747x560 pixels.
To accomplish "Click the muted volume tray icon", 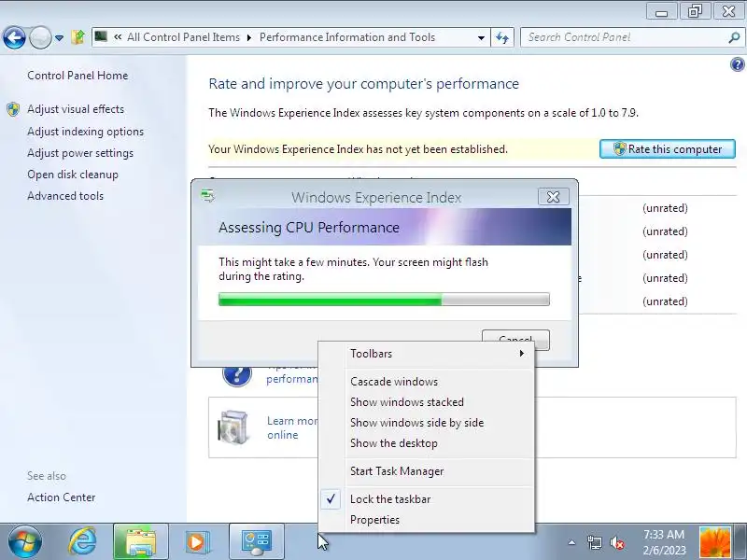I will pos(617,542).
